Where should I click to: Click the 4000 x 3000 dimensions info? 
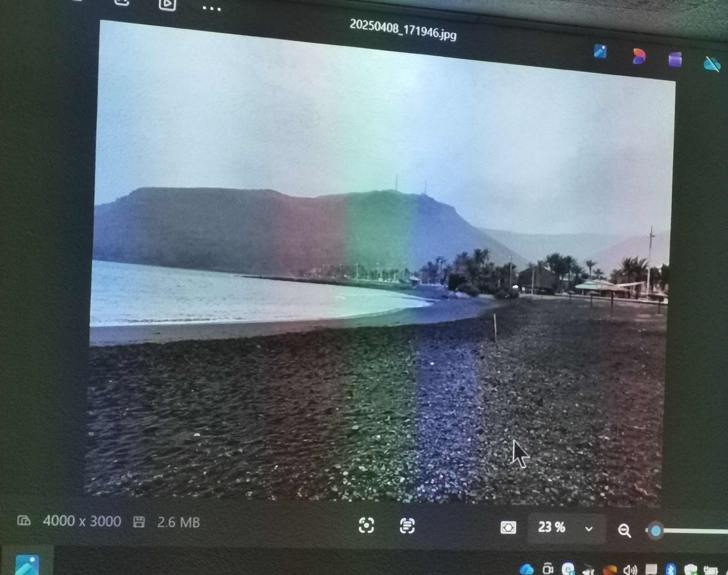(x=82, y=521)
